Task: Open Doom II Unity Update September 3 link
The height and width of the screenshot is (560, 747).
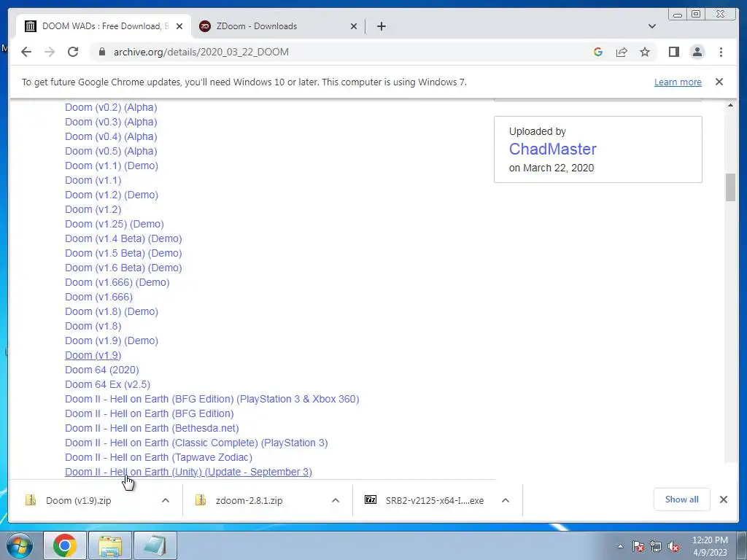Action: click(189, 472)
